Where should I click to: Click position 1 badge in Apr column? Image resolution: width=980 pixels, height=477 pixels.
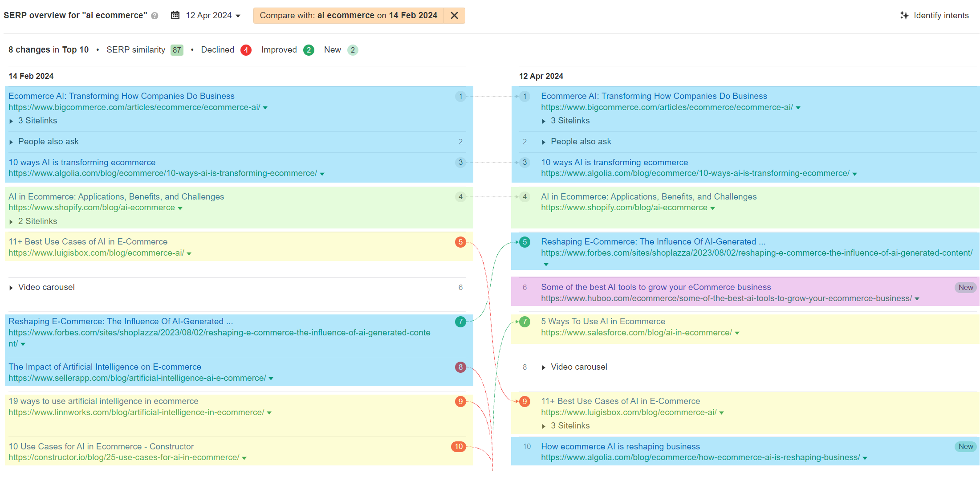[525, 96]
